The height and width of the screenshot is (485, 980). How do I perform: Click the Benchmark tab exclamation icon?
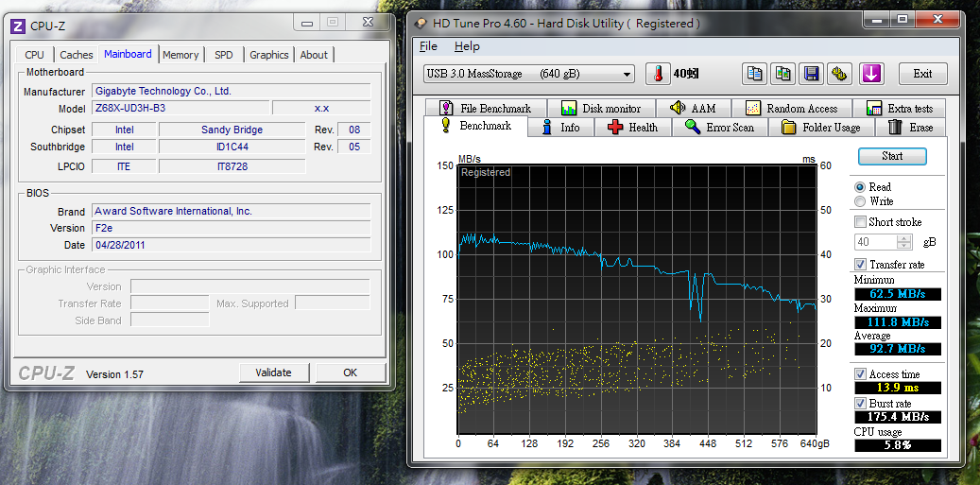pyautogui.click(x=446, y=125)
